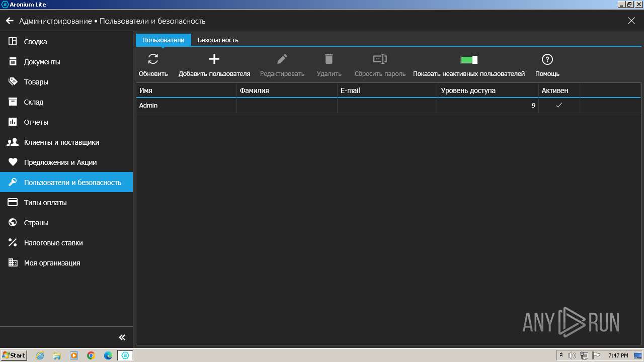This screenshot has height=362, width=644.
Task: Switch to the Пользователи tab
Action: [164, 40]
